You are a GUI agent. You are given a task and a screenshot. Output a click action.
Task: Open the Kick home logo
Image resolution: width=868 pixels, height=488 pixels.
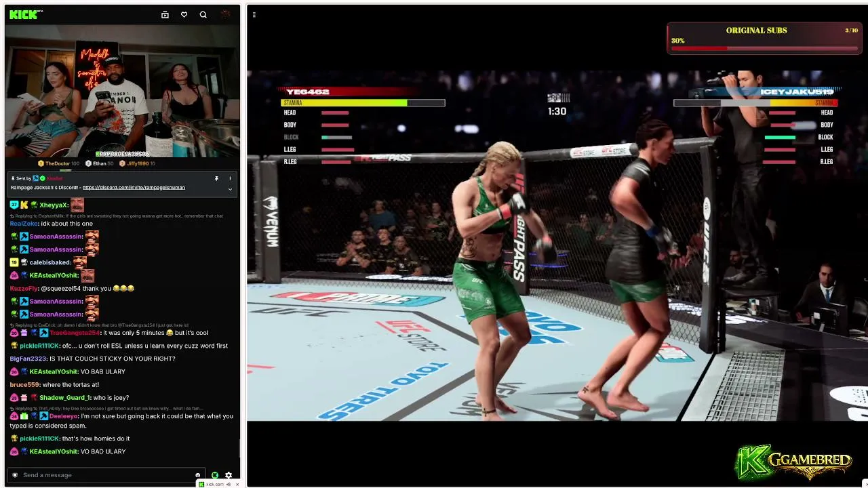tap(26, 14)
